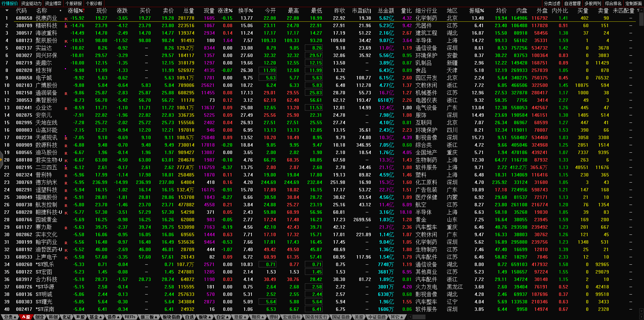This screenshot has width=644, height=320.
Task: Sort list by 换手% column
Action: pyautogui.click(x=245, y=11)
